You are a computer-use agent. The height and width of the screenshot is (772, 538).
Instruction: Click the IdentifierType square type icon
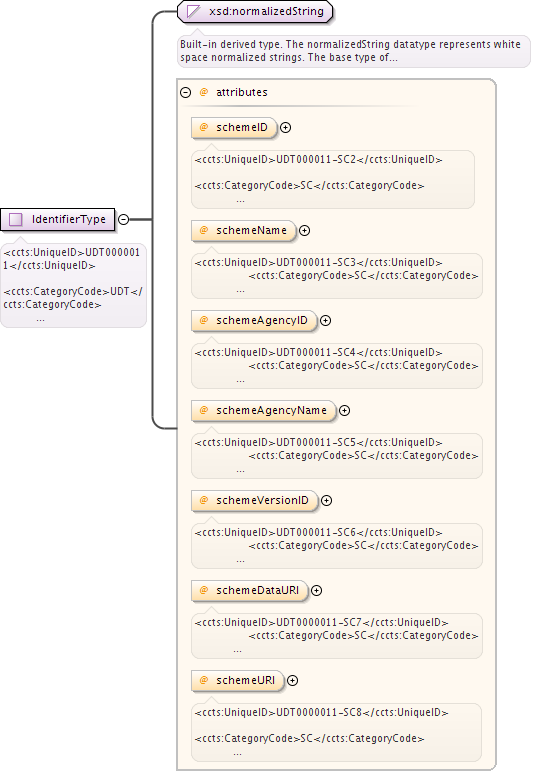(x=16, y=220)
